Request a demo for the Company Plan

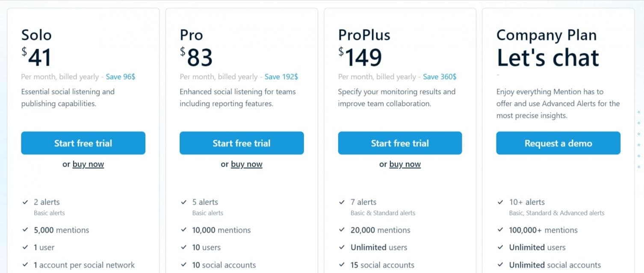pyautogui.click(x=558, y=143)
